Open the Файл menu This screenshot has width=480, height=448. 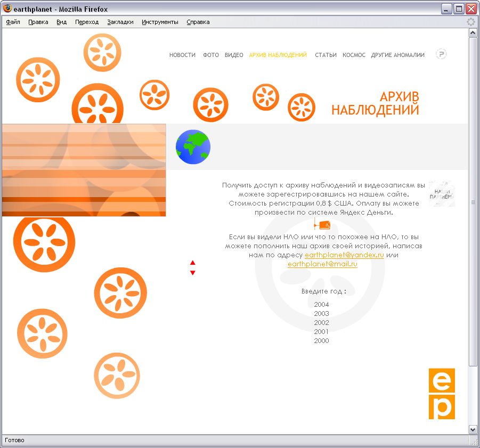(13, 22)
